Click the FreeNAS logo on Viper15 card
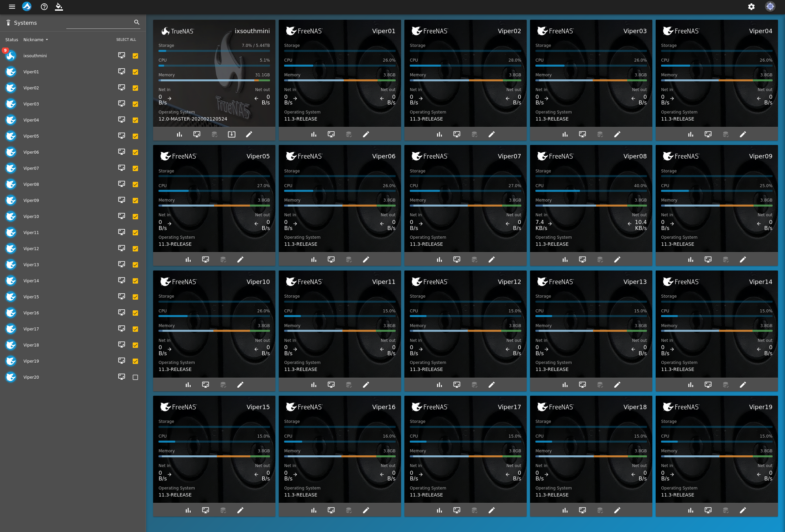Viewport: 785px width, 532px height. (178, 407)
